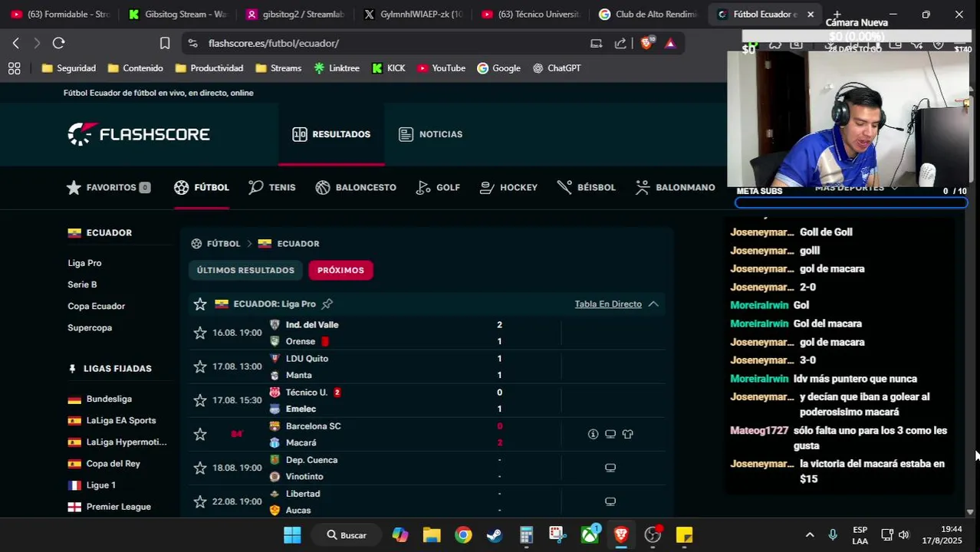Select the Hockey sport
This screenshot has width=980, height=552.
tap(508, 187)
